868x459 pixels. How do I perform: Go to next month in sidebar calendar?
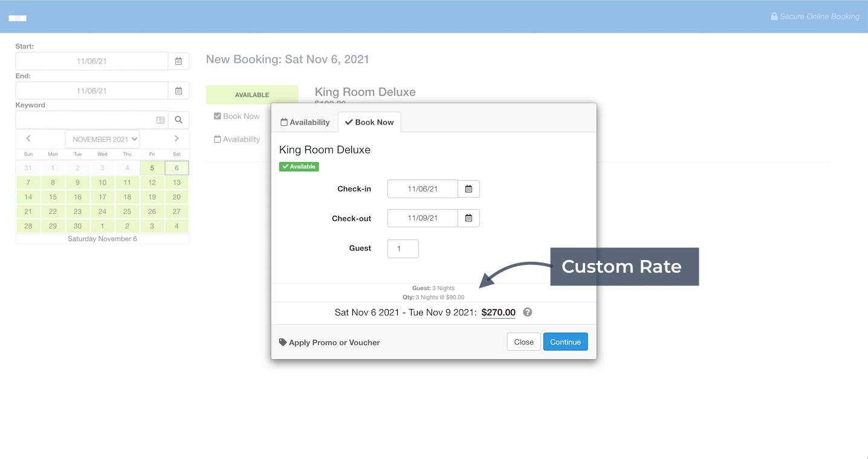(x=177, y=138)
